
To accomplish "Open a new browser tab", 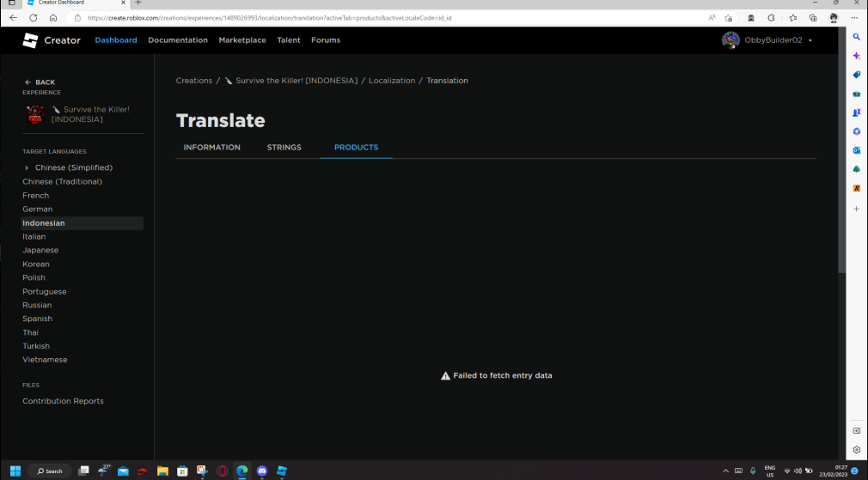I will [138, 3].
